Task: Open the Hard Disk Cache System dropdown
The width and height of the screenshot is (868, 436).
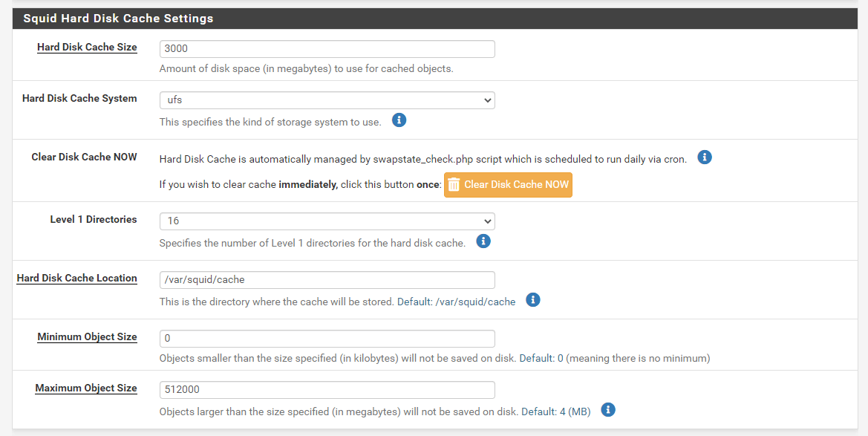Action: coord(327,100)
